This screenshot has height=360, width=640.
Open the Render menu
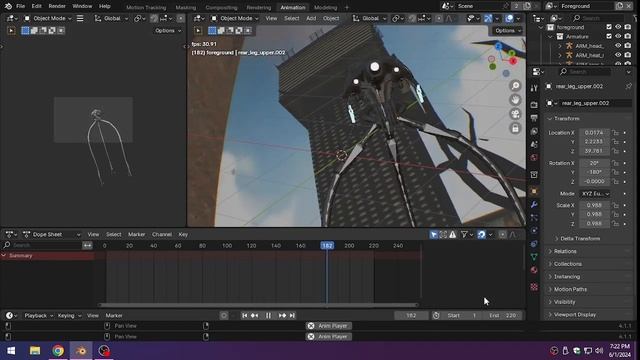[x=57, y=6]
